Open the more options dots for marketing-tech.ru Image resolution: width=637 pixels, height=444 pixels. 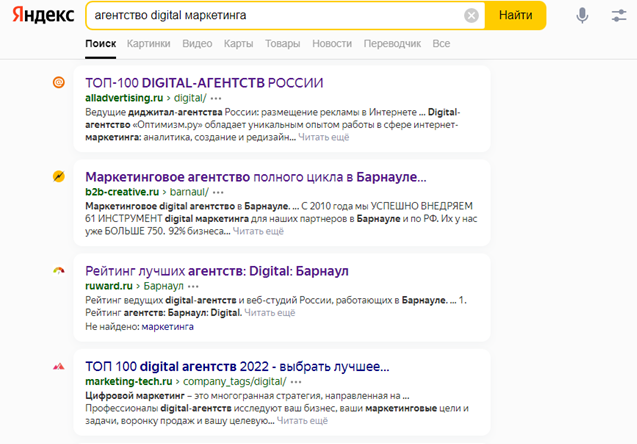(296, 382)
